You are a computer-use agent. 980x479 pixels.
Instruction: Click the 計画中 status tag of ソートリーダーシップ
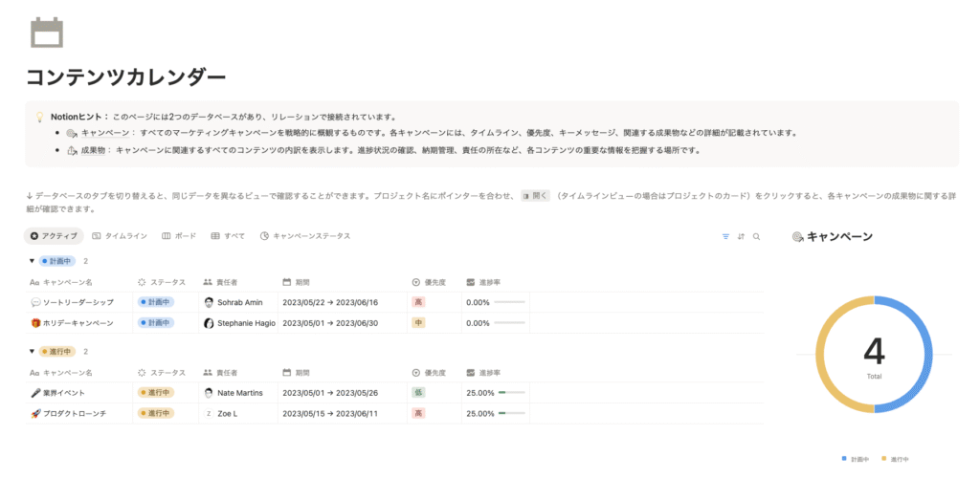156,302
